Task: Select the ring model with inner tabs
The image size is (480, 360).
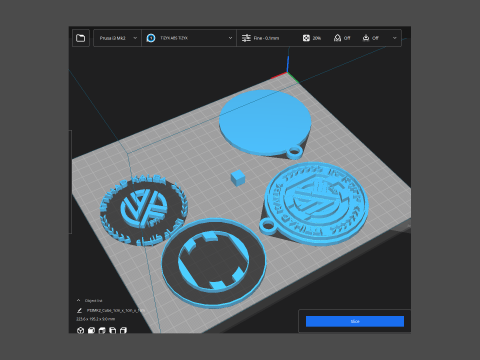Action: pyautogui.click(x=214, y=263)
